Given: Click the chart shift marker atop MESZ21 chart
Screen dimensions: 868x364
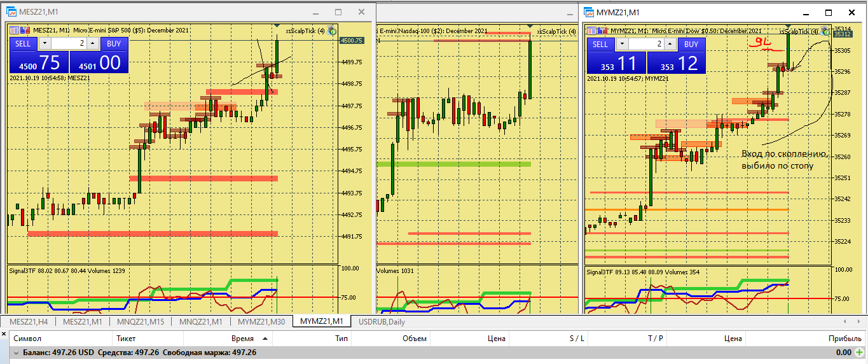Looking at the screenshot, I should [x=277, y=26].
